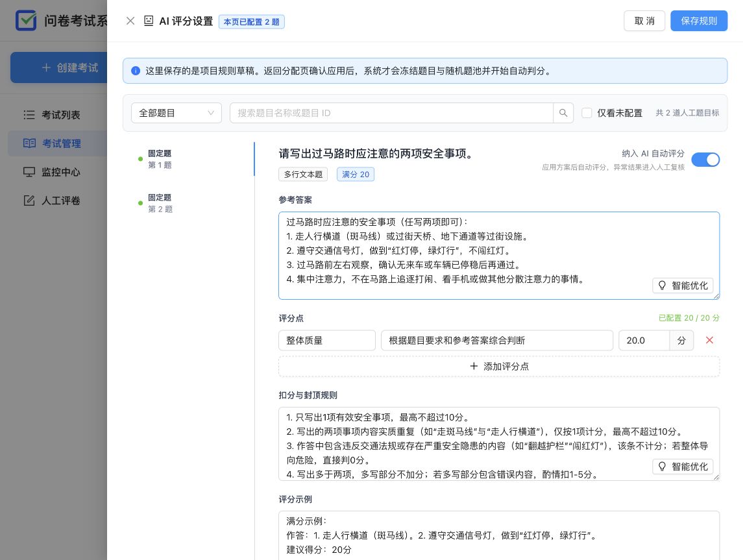Click the 已配置 20 / 20 分 status text
The width and height of the screenshot is (743, 560).
[x=689, y=318]
